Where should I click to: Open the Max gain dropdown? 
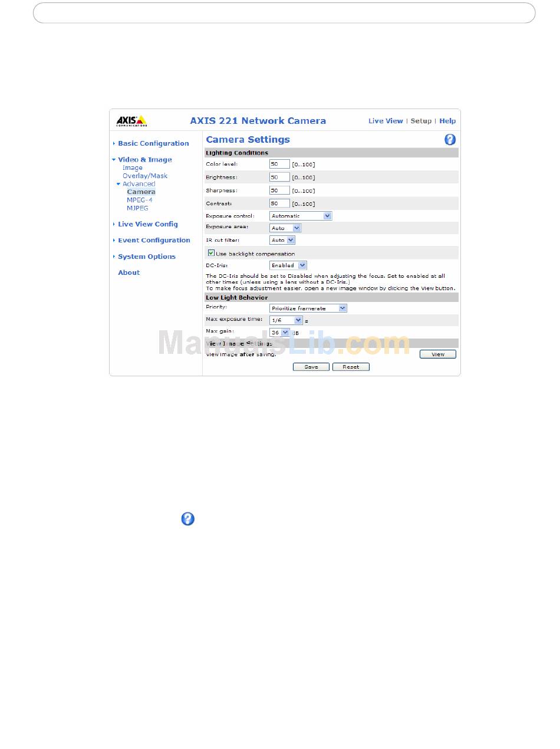pos(279,333)
